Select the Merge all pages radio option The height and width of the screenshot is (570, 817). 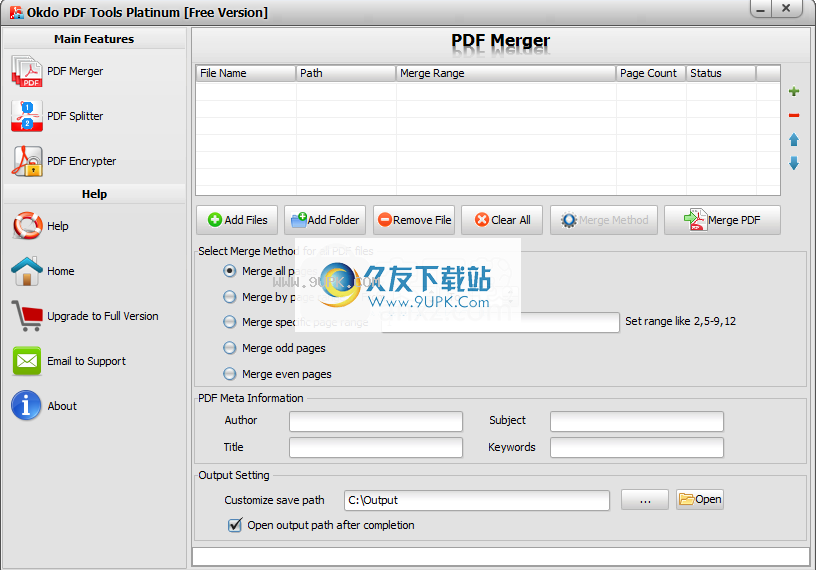pyautogui.click(x=229, y=271)
